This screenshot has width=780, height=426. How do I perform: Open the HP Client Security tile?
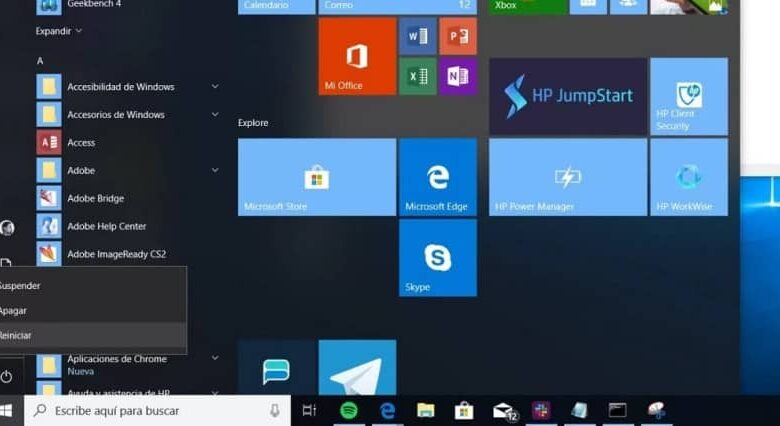click(x=689, y=96)
